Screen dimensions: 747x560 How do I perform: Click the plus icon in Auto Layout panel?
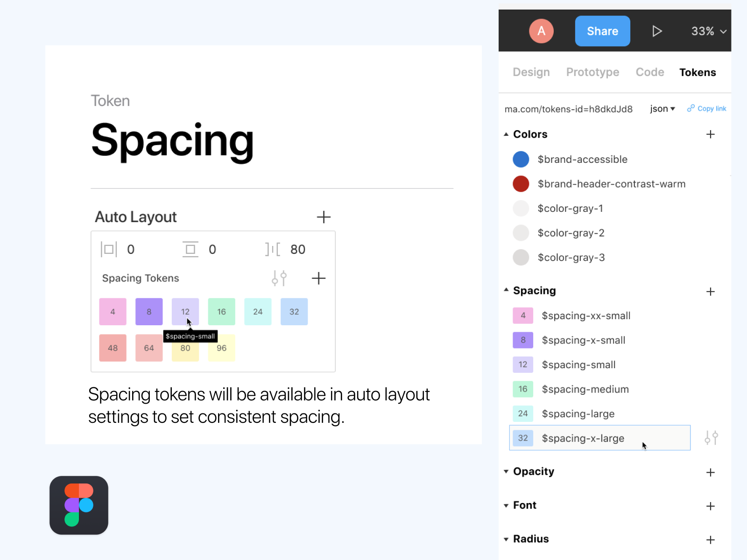324,217
